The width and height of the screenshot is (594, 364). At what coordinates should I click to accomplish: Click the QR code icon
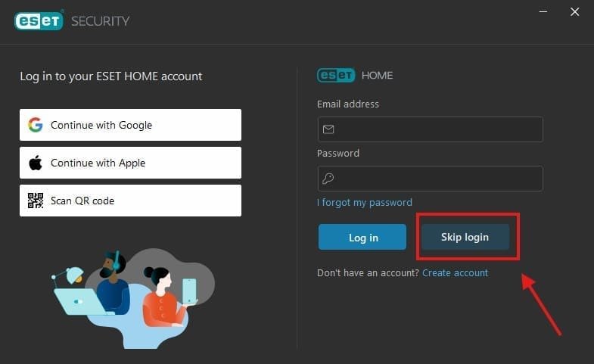tap(36, 201)
